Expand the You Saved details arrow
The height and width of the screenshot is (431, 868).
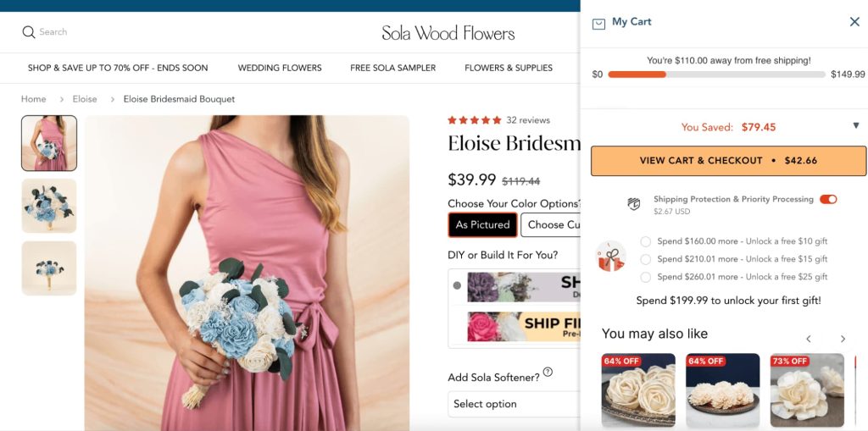pos(855,126)
